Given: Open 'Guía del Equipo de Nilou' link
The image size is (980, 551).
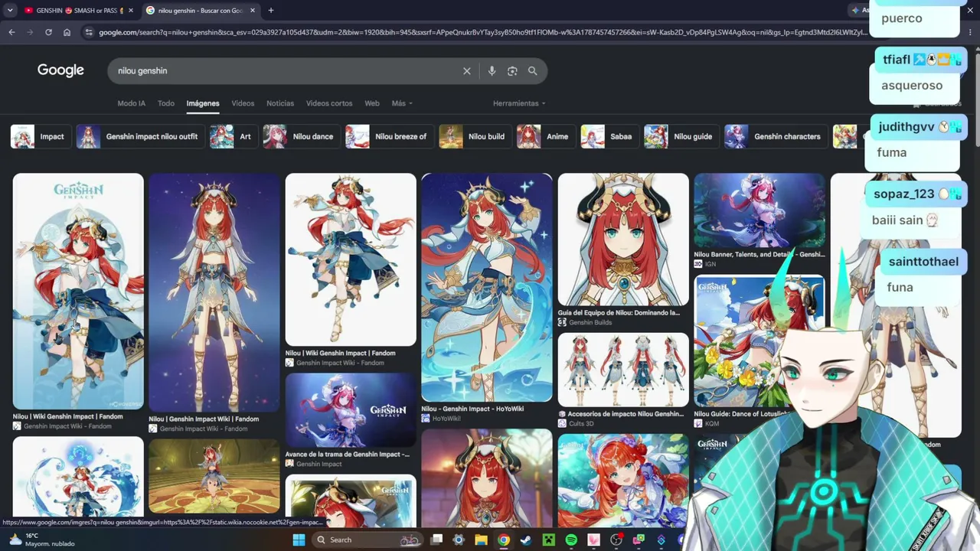Looking at the screenshot, I should click(619, 313).
